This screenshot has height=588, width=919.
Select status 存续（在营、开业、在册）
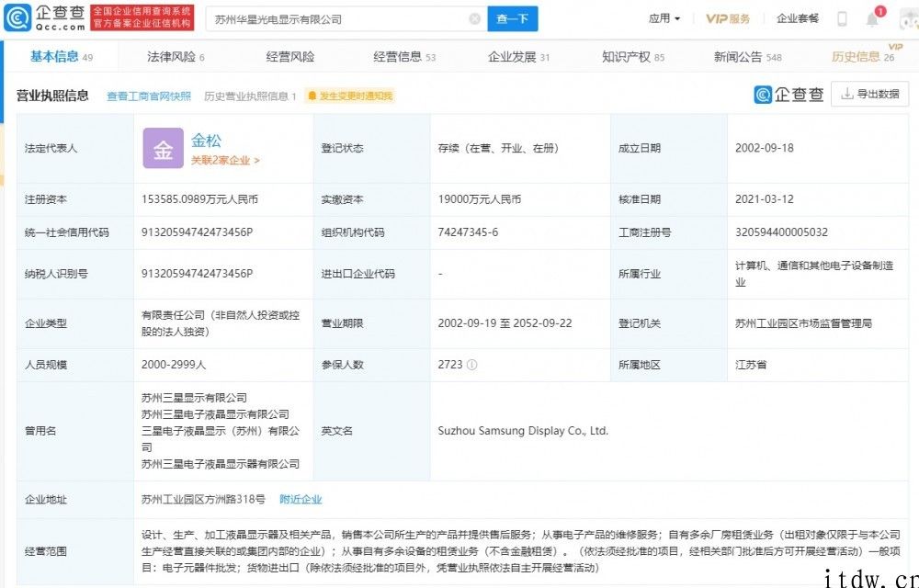coord(498,148)
